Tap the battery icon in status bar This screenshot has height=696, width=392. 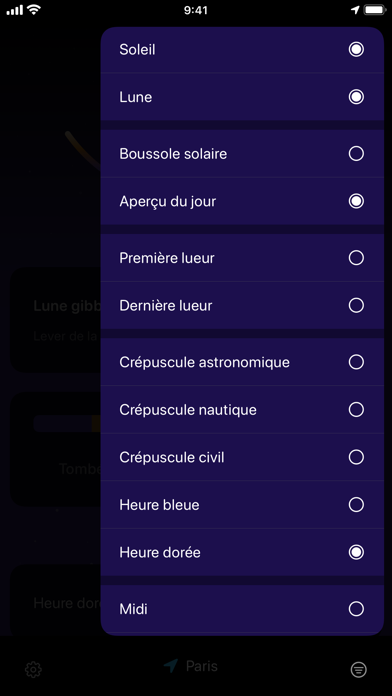375,10
